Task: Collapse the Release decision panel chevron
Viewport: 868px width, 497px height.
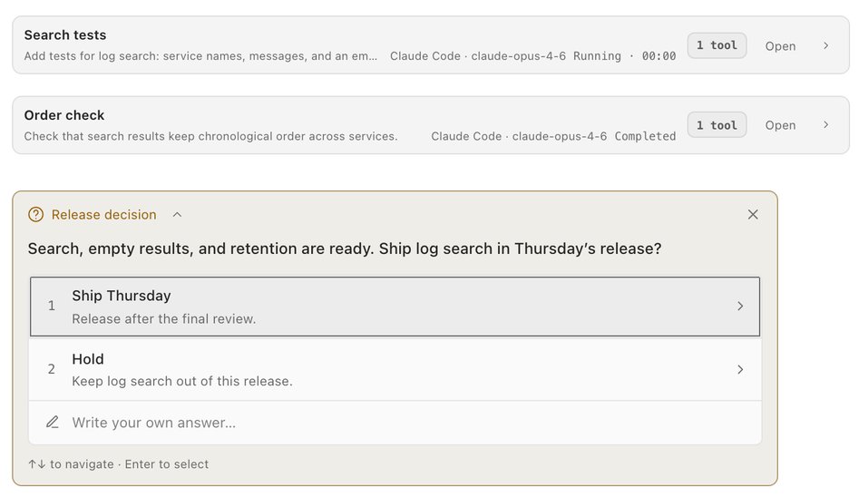Action: [x=177, y=214]
